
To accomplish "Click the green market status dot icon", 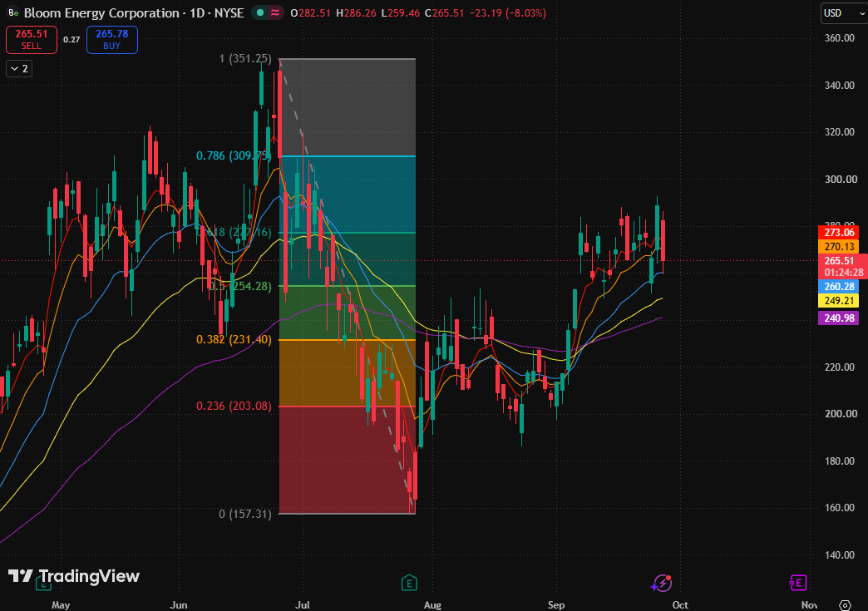I will (x=260, y=12).
